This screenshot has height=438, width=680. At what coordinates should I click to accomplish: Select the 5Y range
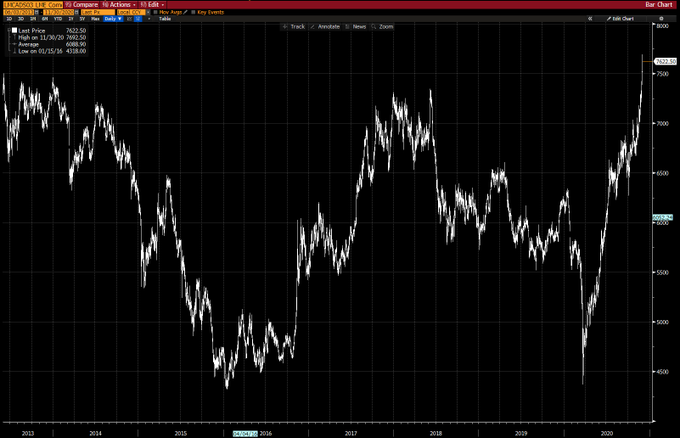[x=82, y=19]
